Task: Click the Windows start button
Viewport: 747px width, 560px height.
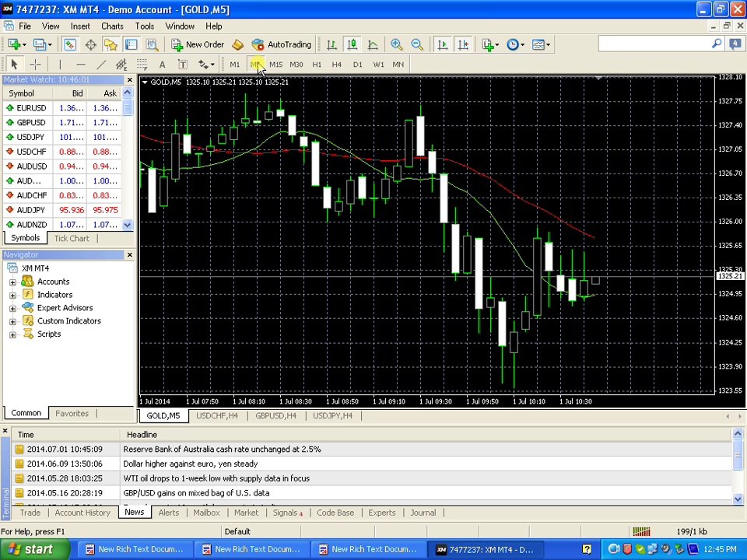Action: [x=34, y=549]
